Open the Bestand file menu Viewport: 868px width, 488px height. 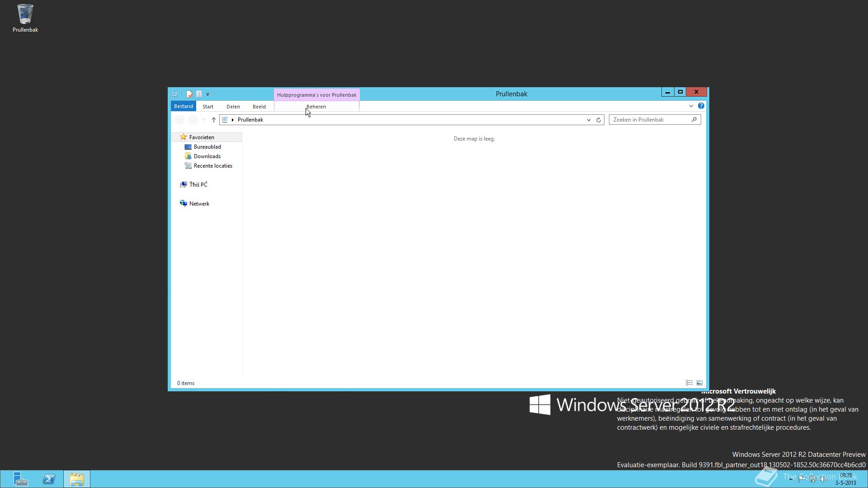183,106
